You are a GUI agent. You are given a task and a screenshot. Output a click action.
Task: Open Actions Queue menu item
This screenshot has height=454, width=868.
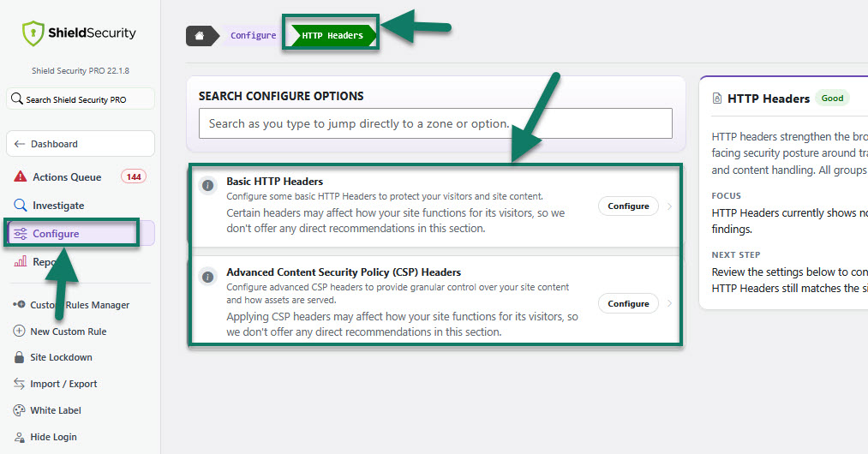[x=81, y=176]
